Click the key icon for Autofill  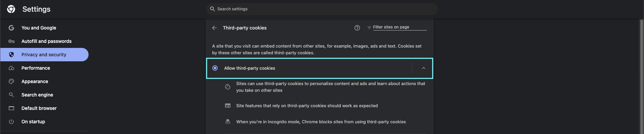pyautogui.click(x=11, y=41)
